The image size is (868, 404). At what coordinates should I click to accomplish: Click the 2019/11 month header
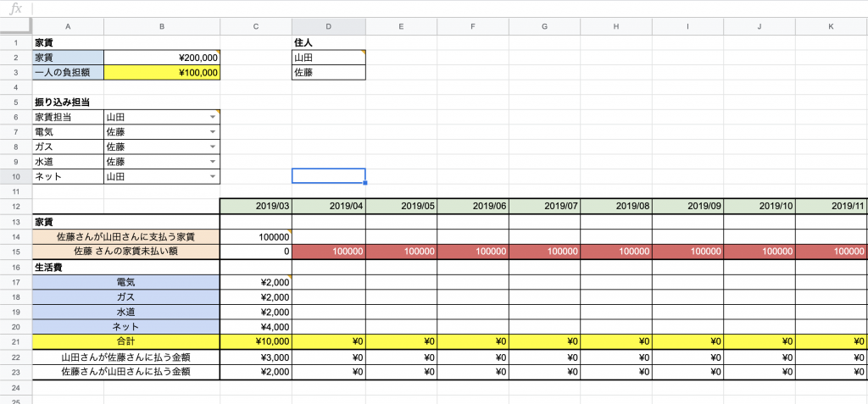pyautogui.click(x=832, y=207)
